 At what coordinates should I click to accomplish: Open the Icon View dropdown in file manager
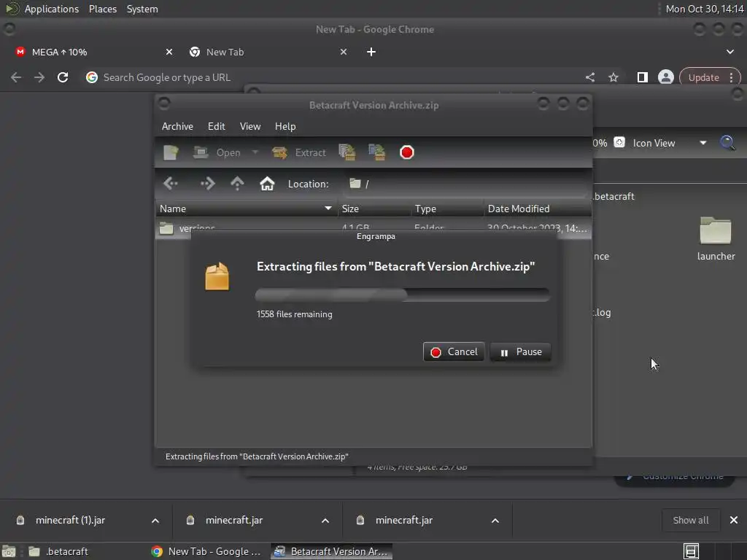click(x=670, y=143)
